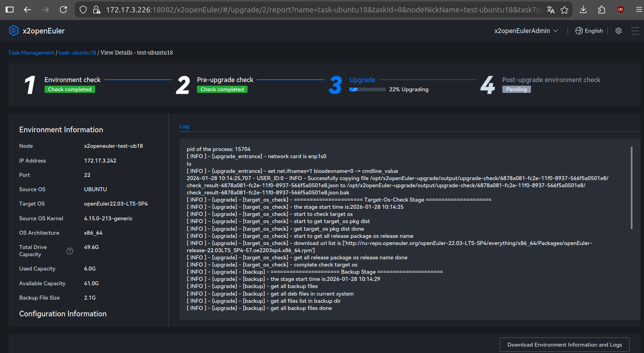Open the Firefox application menu
This screenshot has height=353, width=644.
tap(639, 10)
